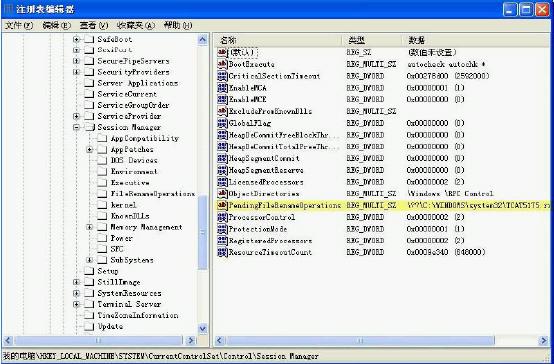Image resolution: width=554 pixels, height=364 pixels.
Task: Click the KnownDLLs folder icon
Action: click(102, 216)
